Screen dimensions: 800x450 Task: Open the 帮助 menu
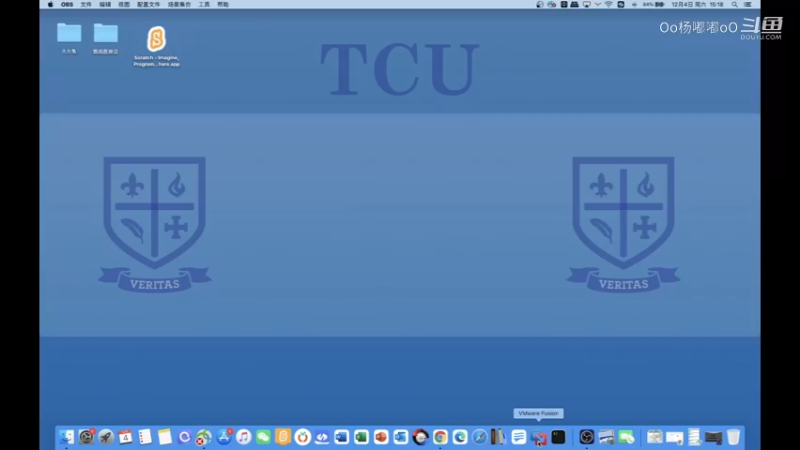(223, 4)
